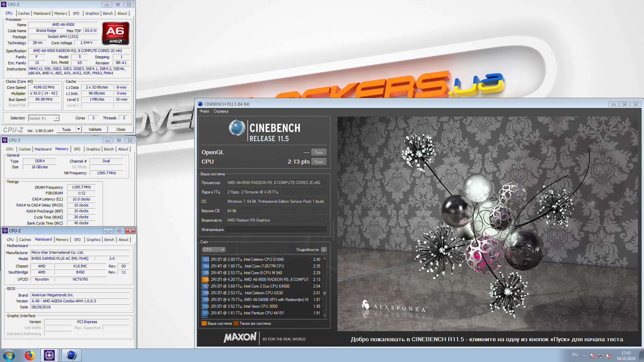Select CPU tab in the Mainboard CPU-Z window

[x=10, y=240]
